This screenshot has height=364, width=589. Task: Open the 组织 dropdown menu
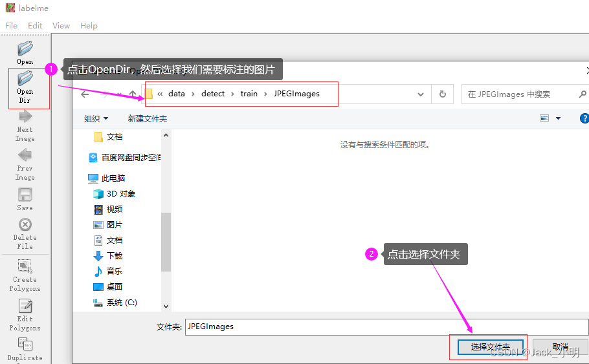[96, 118]
